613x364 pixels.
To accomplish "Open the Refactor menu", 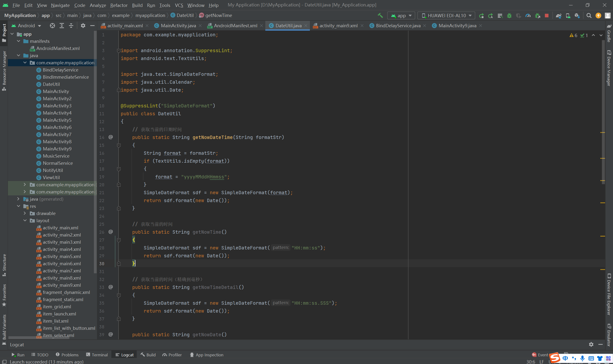I will pos(119,5).
